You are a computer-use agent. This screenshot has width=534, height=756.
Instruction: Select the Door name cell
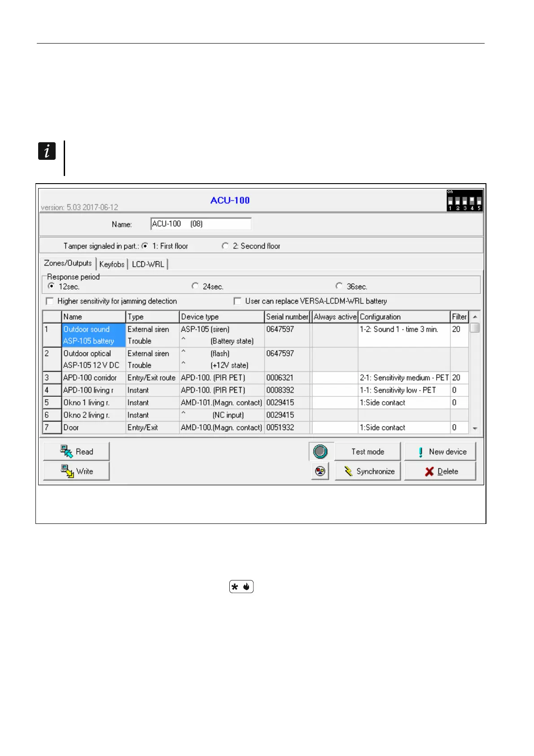93,427
